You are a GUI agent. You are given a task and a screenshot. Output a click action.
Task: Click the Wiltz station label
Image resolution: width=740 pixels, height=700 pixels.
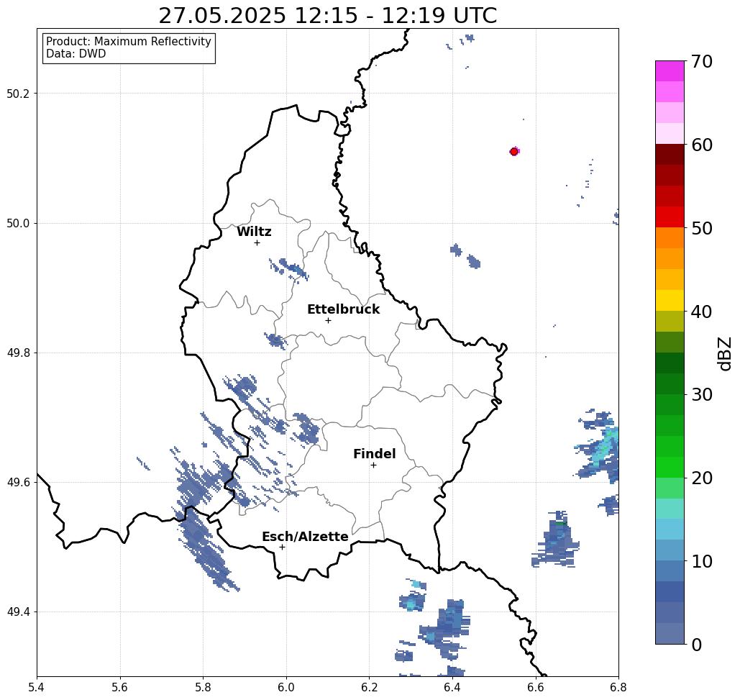pos(254,232)
